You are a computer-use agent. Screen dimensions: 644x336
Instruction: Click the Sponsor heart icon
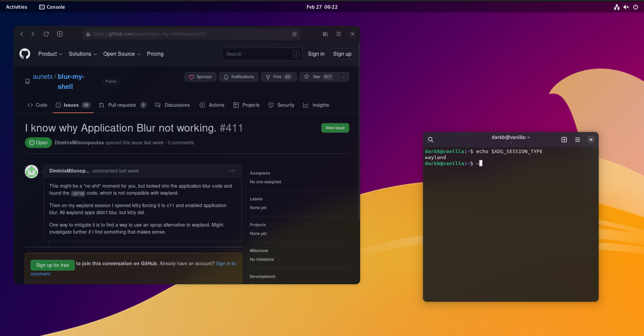point(191,77)
